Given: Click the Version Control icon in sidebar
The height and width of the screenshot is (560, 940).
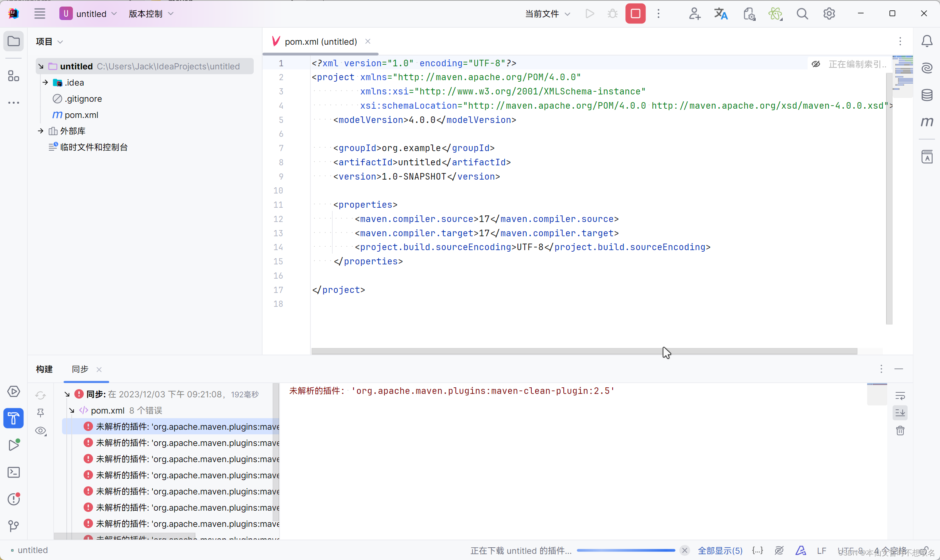Looking at the screenshot, I should pyautogui.click(x=14, y=526).
